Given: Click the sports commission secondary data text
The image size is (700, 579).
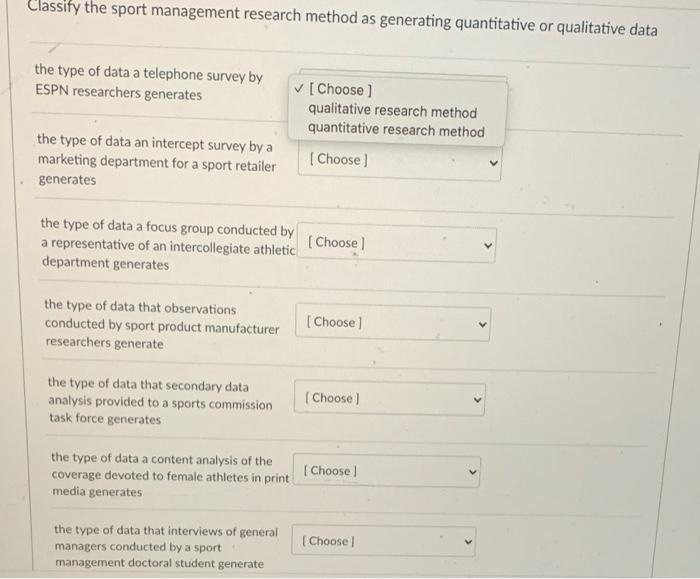Looking at the screenshot, I should [x=159, y=402].
